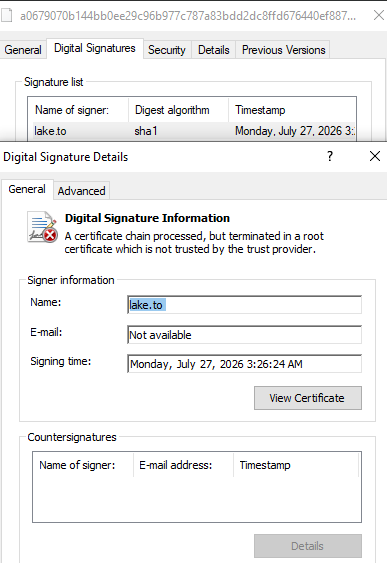The width and height of the screenshot is (387, 563).
Task: Click the file name in the title bar
Action: (188, 16)
